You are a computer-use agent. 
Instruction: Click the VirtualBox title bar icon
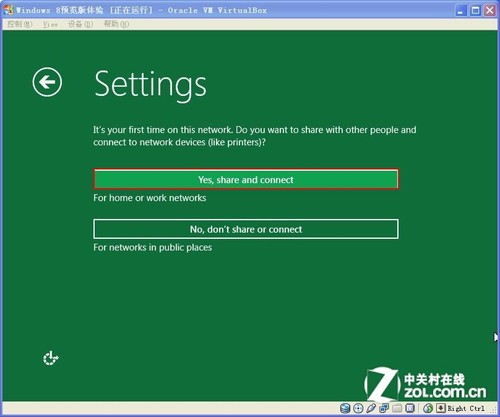9,10
